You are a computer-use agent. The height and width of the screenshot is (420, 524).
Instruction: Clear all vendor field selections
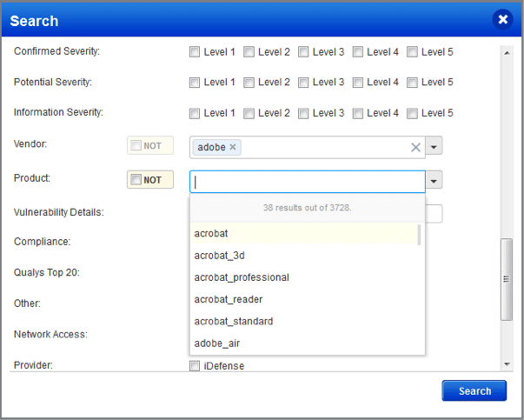pos(415,147)
